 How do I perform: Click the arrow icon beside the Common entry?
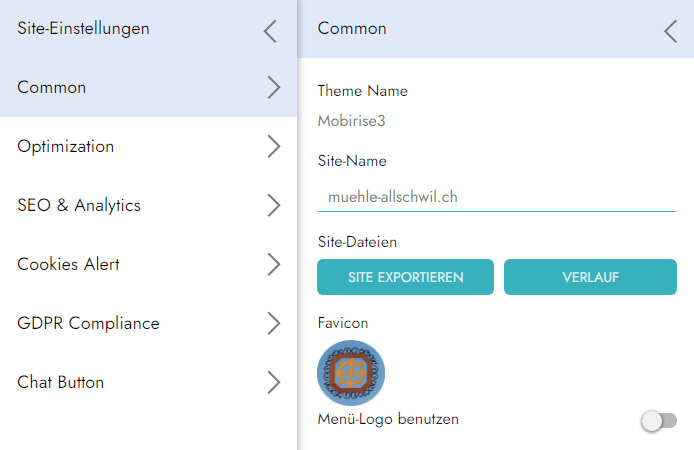coord(274,88)
